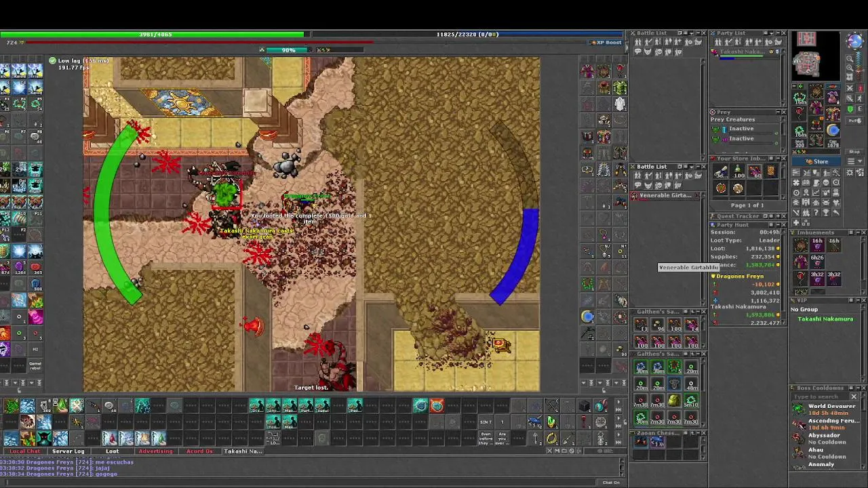Screen dimensions: 868x488
Task: Zoom in the minimap
Action: (850, 68)
